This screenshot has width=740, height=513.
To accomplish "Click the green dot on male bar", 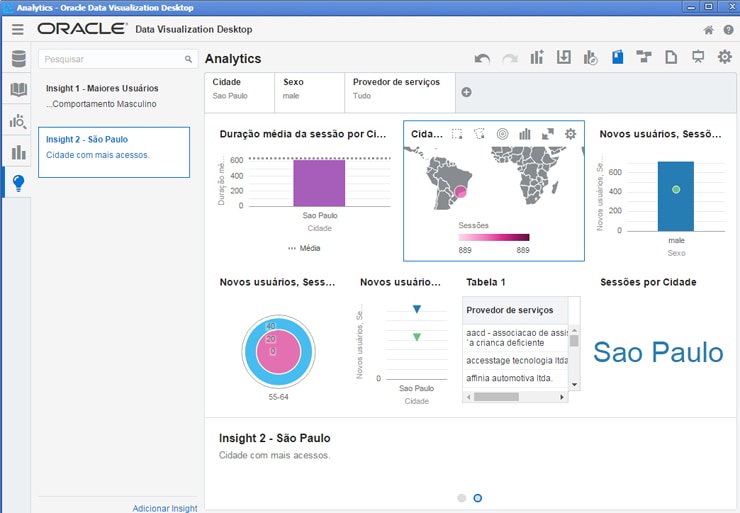I will click(676, 189).
